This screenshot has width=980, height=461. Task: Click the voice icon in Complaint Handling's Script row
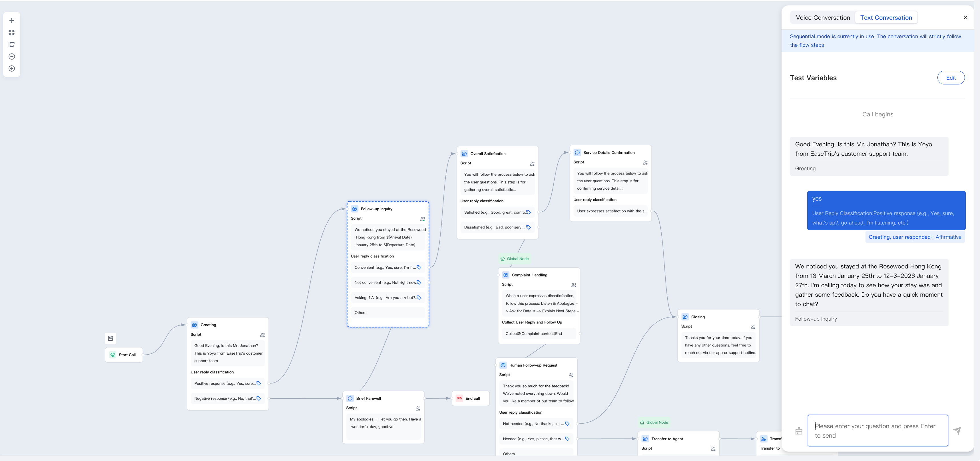(574, 285)
